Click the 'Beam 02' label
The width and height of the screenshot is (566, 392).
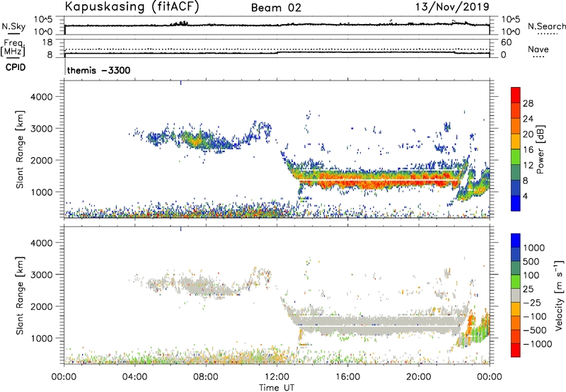(276, 8)
